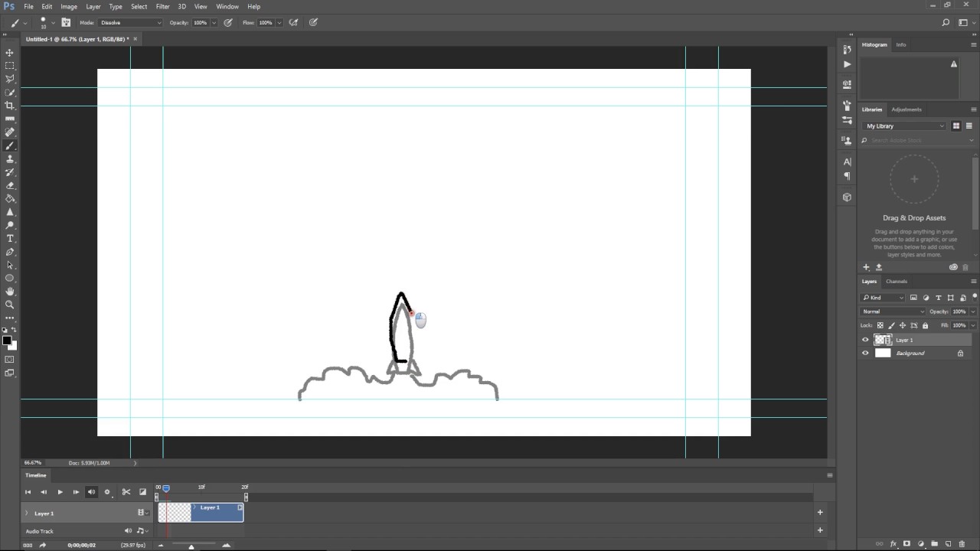Open the My Library dropdown
The height and width of the screenshot is (551, 980).
tap(904, 126)
